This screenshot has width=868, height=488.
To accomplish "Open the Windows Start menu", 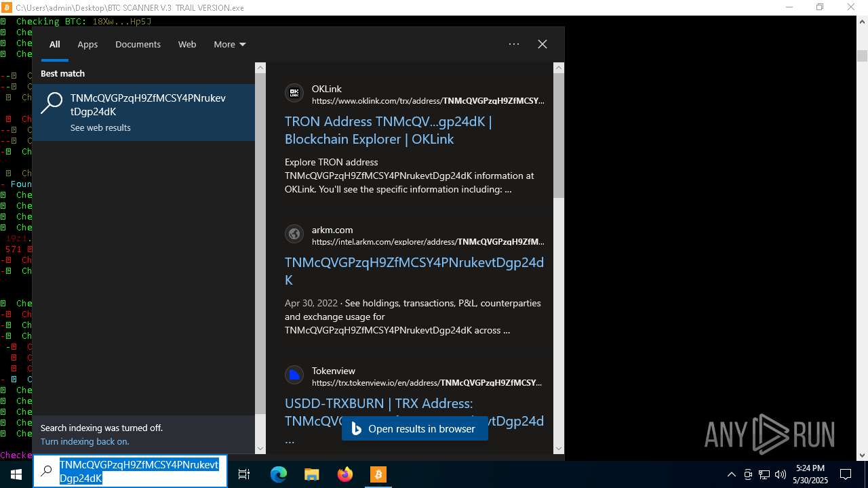I will 16,474.
